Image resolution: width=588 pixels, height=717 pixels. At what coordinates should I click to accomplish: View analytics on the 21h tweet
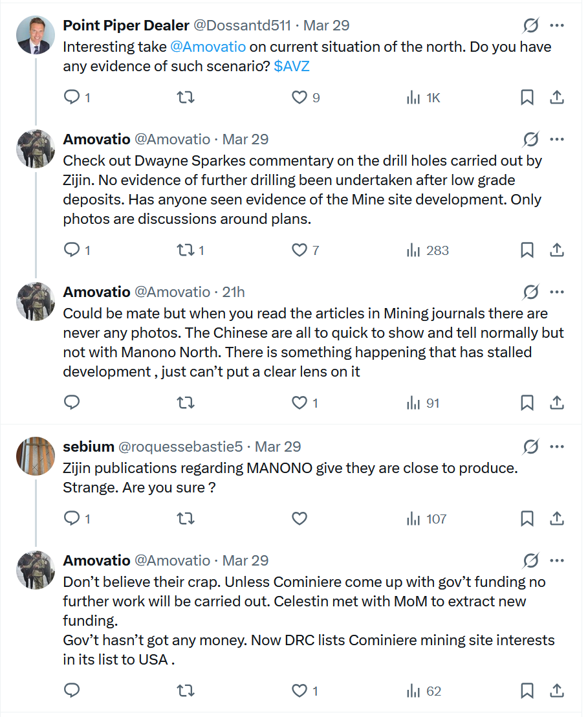[423, 403]
